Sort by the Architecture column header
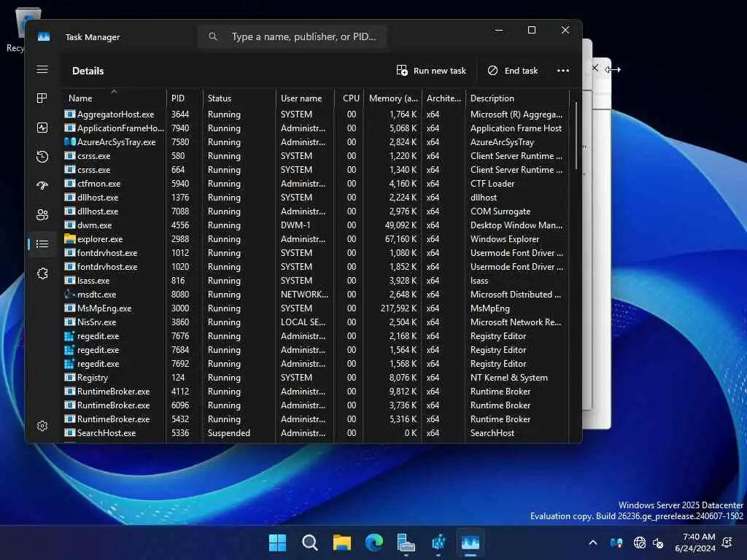The width and height of the screenshot is (747, 560). tap(444, 98)
